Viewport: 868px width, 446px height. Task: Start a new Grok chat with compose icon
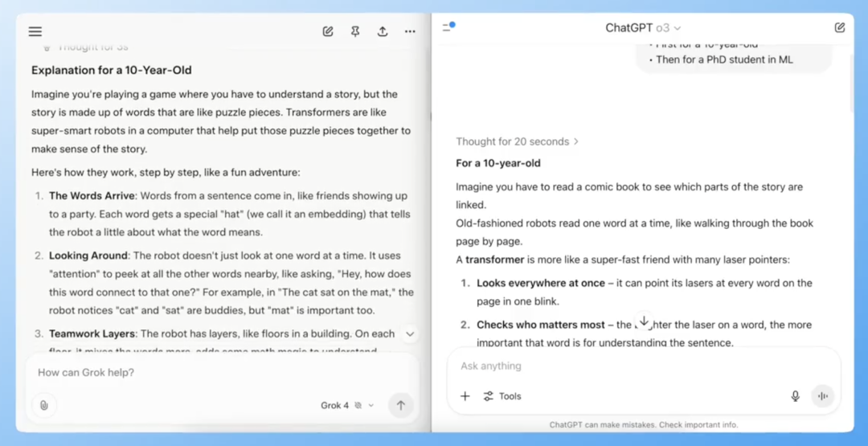coord(328,31)
